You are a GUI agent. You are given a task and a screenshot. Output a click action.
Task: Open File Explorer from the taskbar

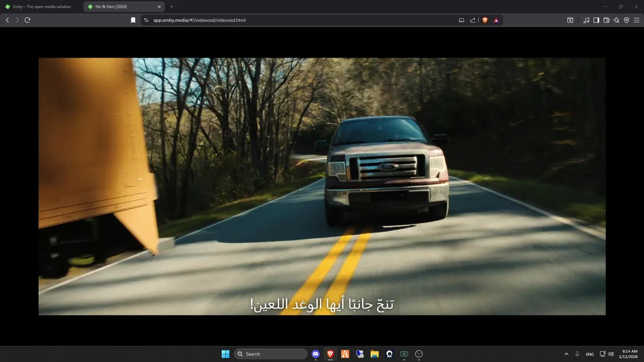tap(374, 354)
